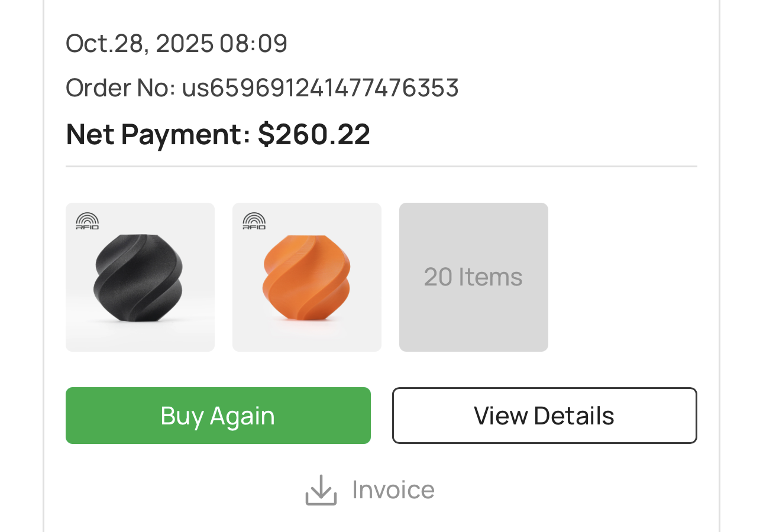Viewport: 763px width, 532px height.
Task: Click the download icon beside Invoice
Action: tap(321, 490)
